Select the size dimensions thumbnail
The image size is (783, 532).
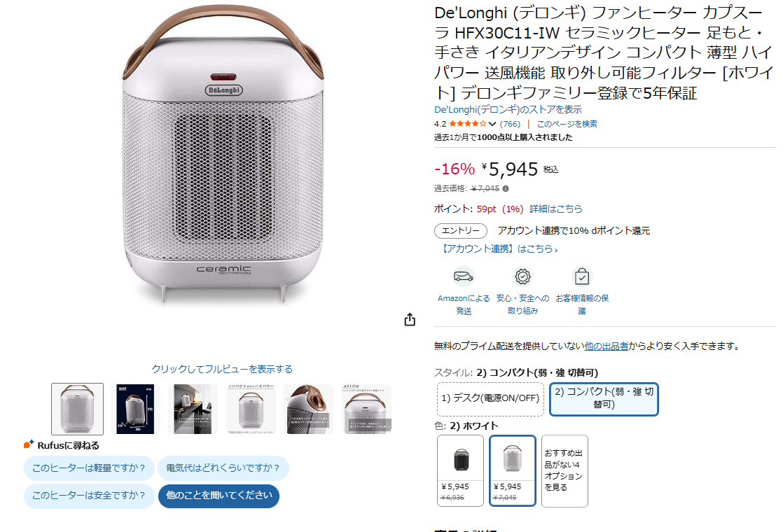click(x=135, y=409)
